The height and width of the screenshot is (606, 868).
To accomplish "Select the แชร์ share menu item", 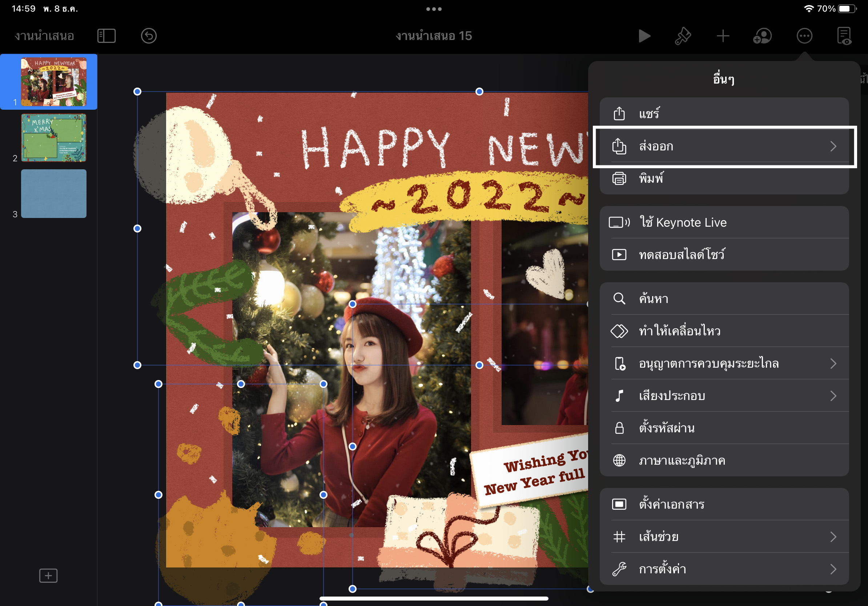I will click(x=724, y=113).
